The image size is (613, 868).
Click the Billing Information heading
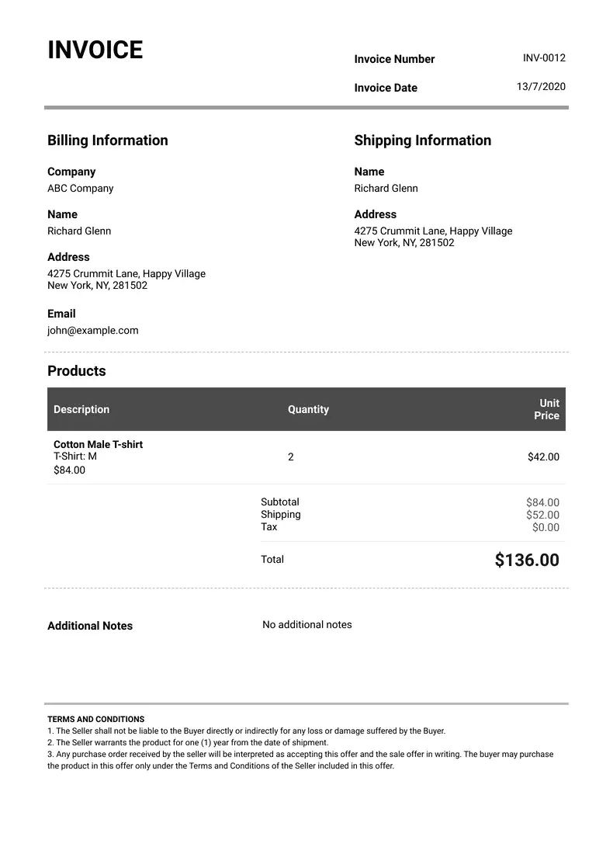point(107,141)
